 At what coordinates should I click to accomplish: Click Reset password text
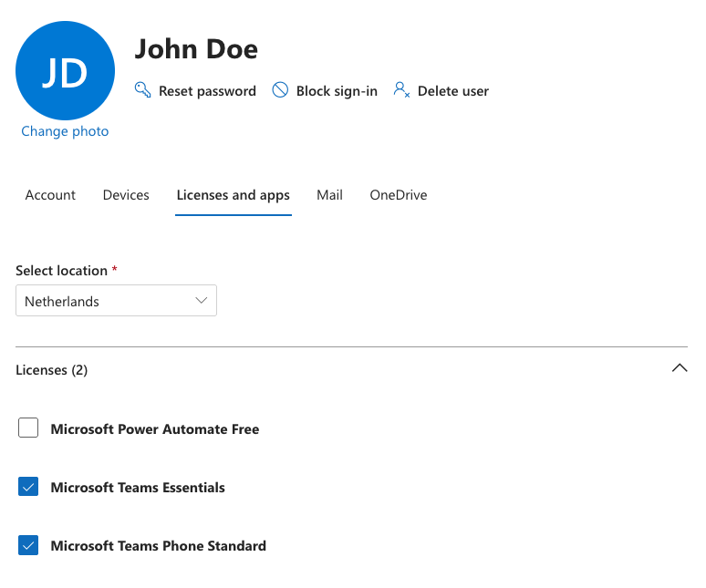pyautogui.click(x=207, y=91)
